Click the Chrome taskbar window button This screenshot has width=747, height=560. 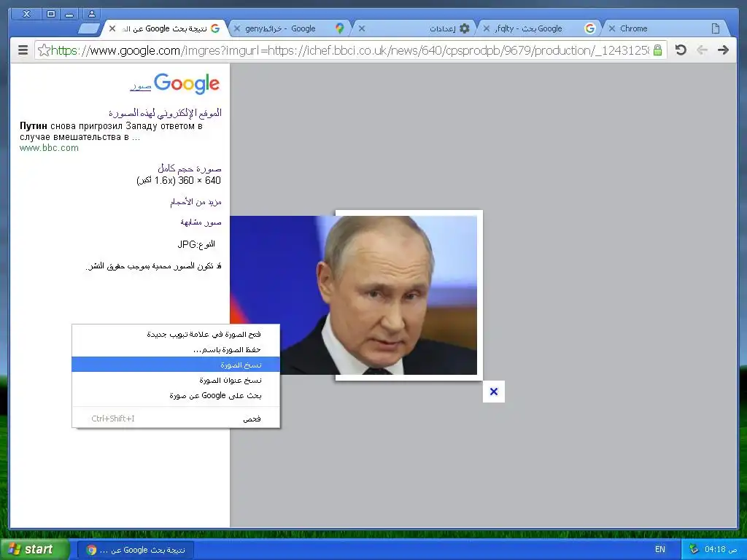(x=136, y=550)
